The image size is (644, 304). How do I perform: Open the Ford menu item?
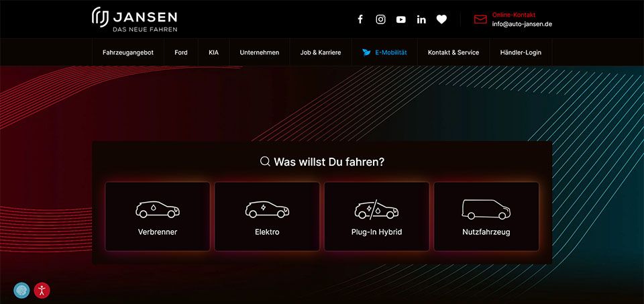(181, 52)
